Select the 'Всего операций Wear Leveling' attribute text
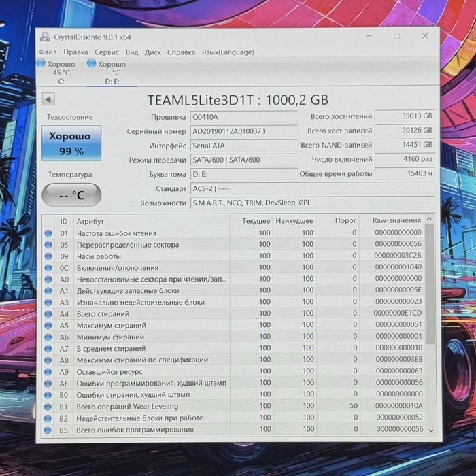The image size is (476, 476). 127,407
